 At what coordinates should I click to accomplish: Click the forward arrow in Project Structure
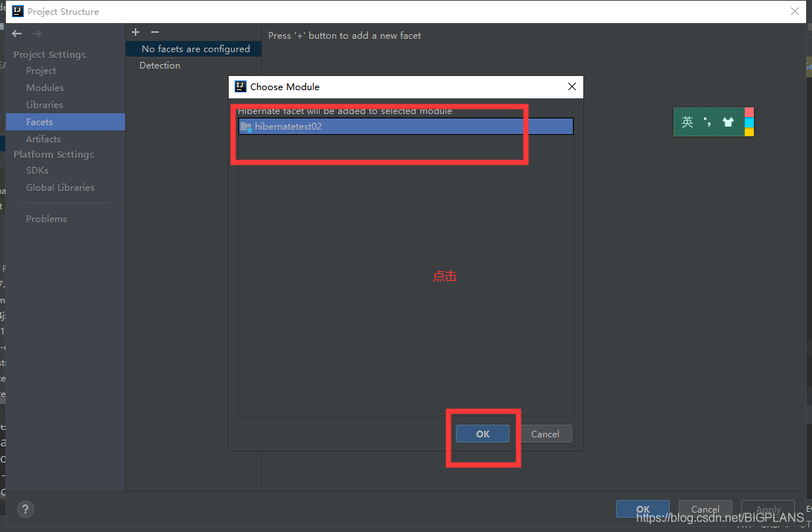point(37,34)
